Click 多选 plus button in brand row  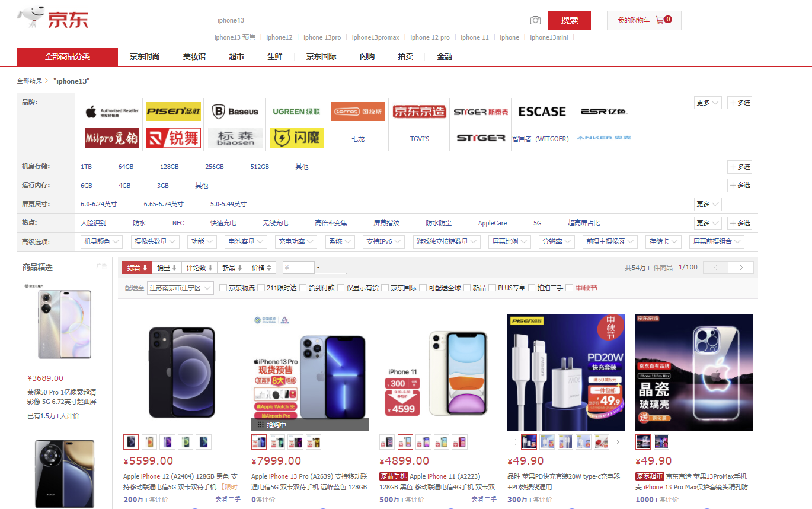click(740, 103)
